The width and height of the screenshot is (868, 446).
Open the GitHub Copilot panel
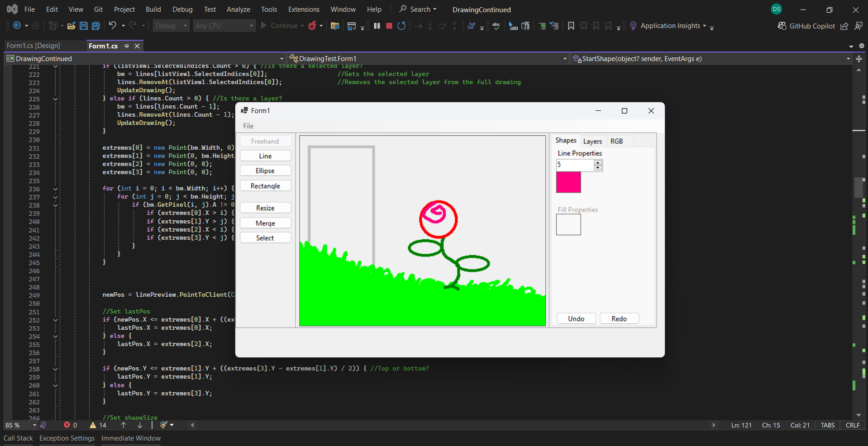point(806,26)
